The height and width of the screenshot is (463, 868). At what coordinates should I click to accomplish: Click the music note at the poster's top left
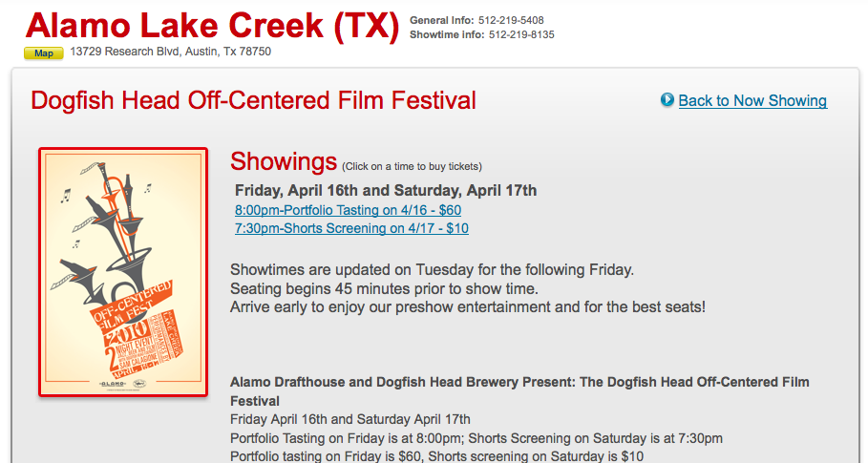[66, 196]
